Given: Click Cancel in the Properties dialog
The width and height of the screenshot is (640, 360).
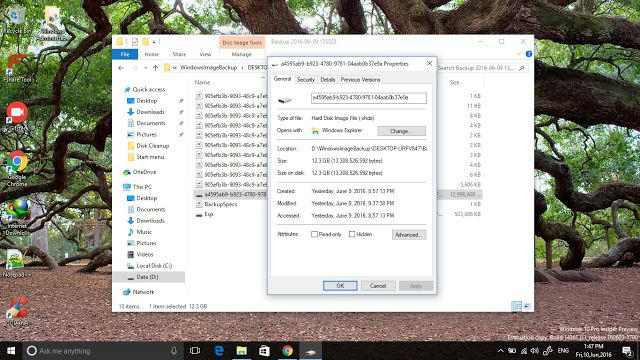Looking at the screenshot, I should tap(378, 286).
